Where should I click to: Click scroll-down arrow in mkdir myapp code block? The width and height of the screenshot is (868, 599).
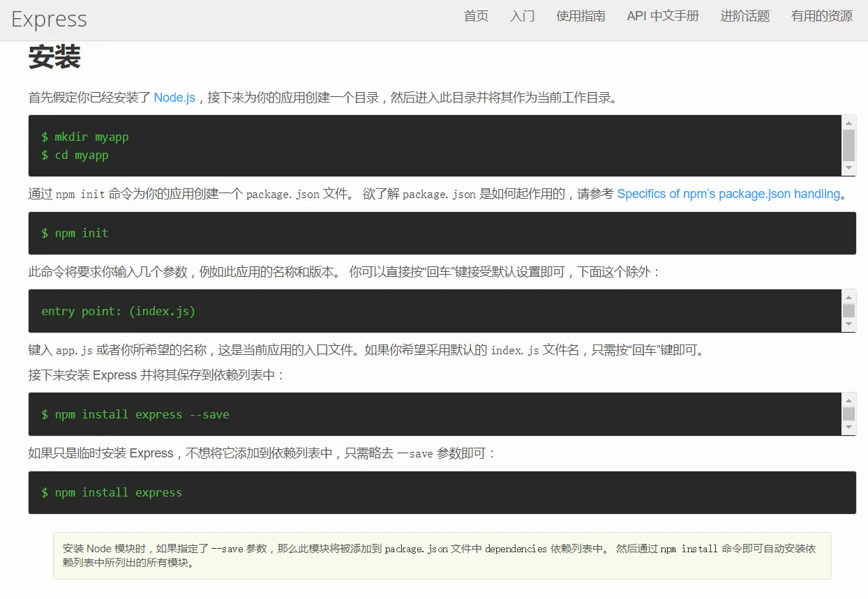[x=849, y=168]
